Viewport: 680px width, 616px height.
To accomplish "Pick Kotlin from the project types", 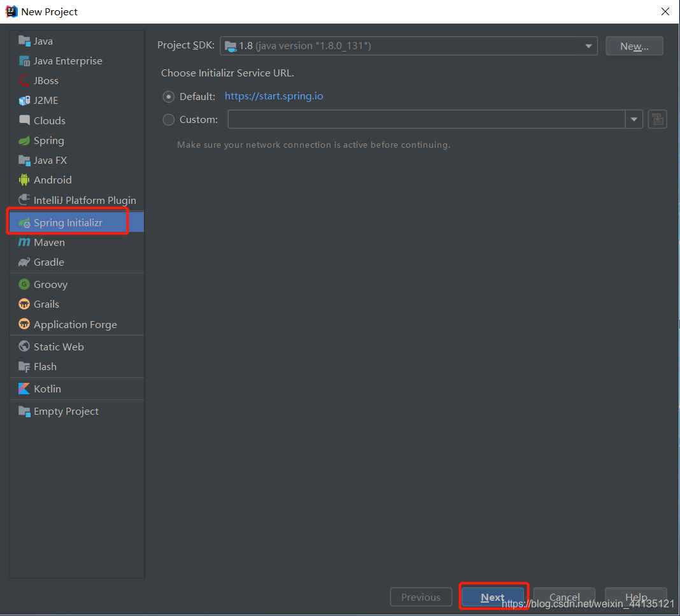I will 77,389.
